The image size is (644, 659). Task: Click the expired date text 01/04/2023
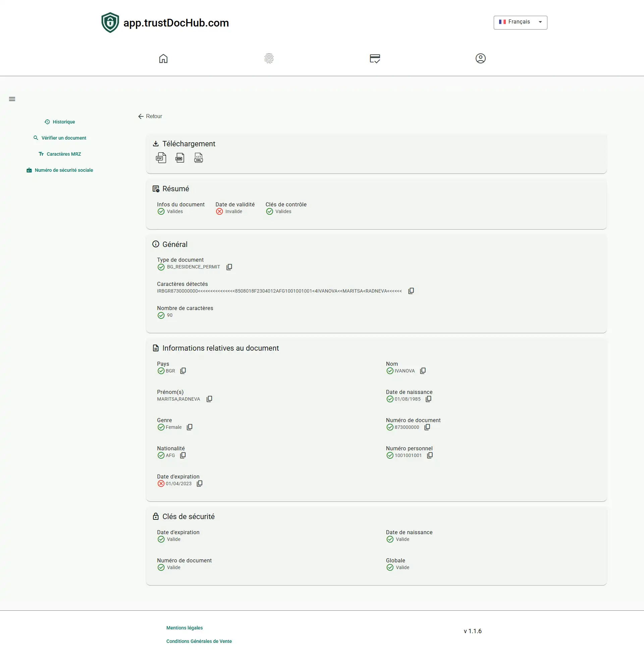point(178,484)
